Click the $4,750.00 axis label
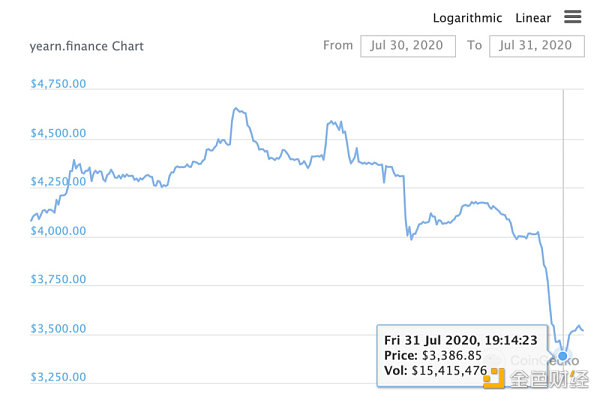Viewport: 600px width, 400px height. tap(58, 84)
